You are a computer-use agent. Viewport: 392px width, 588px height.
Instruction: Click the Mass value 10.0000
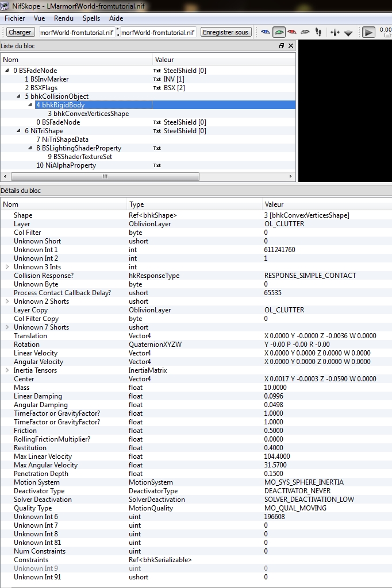tap(275, 388)
